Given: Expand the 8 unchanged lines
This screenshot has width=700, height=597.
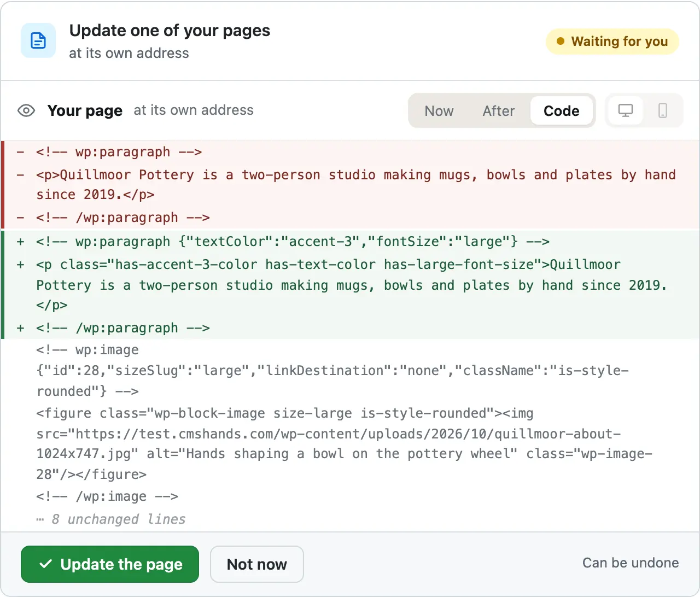Looking at the screenshot, I should (112, 519).
